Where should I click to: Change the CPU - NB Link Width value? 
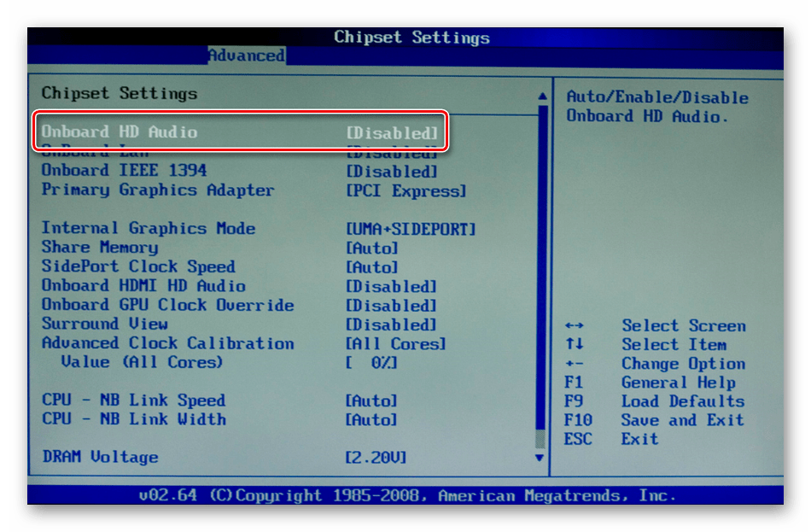click(371, 419)
